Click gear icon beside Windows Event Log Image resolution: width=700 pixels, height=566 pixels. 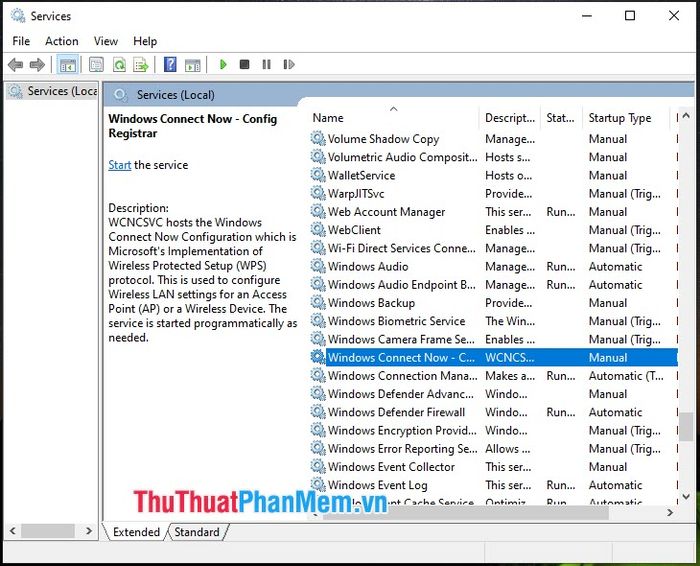pyautogui.click(x=318, y=485)
